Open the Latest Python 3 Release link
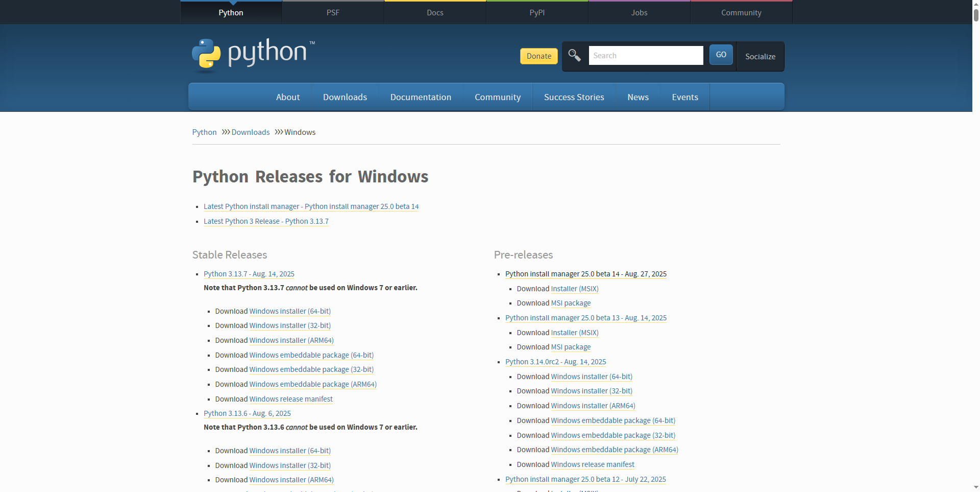980x492 pixels. (266, 221)
